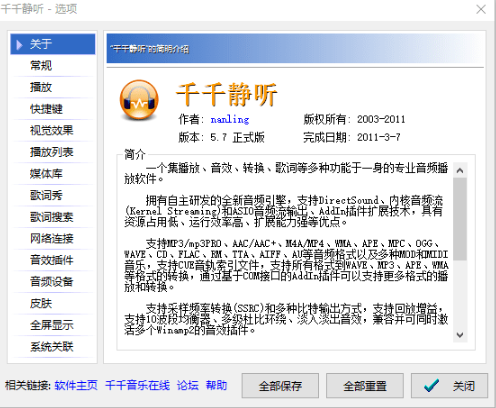The width and height of the screenshot is (496, 408).
Task: Open the 千千音乐在线 link
Action: click(137, 385)
